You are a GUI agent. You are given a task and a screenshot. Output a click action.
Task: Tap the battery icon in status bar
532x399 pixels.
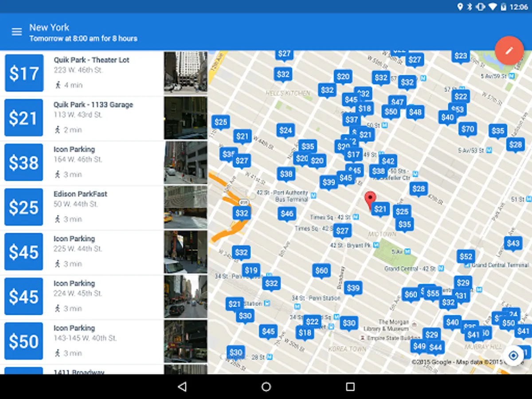click(x=504, y=7)
